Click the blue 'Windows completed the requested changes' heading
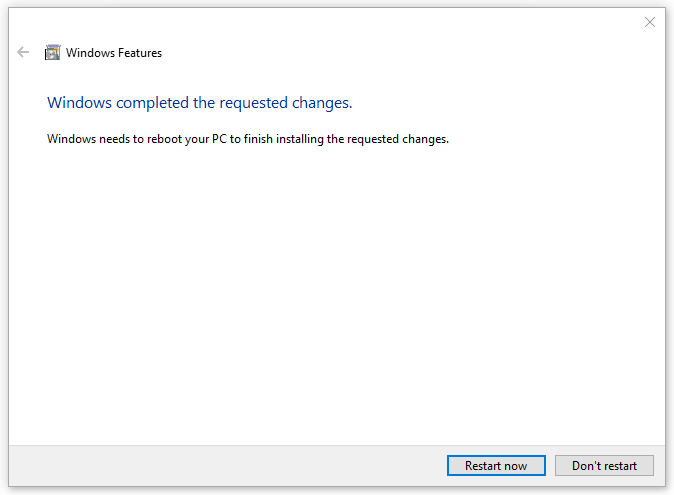This screenshot has width=674, height=495. click(x=199, y=103)
